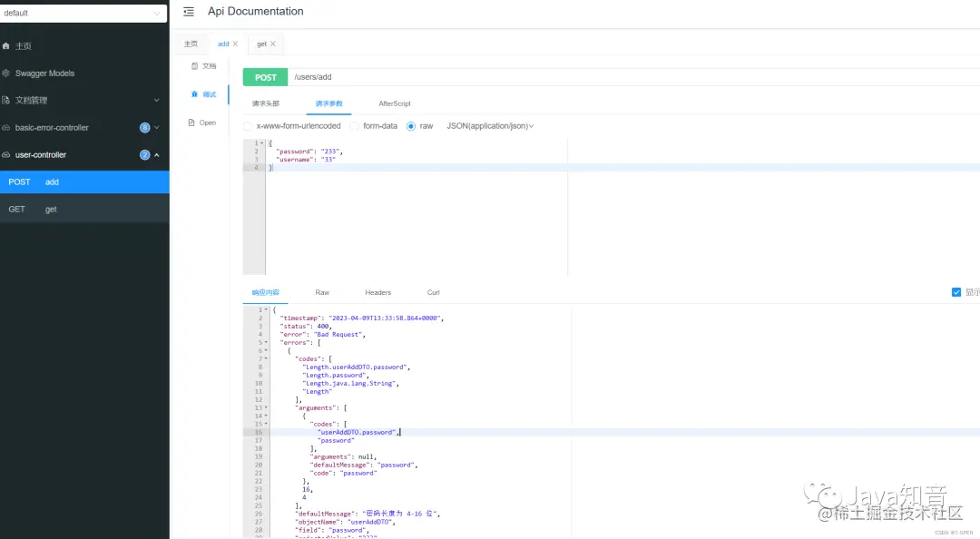Viewport: 980px width, 539px height.
Task: Close the add tab
Action: tap(236, 44)
